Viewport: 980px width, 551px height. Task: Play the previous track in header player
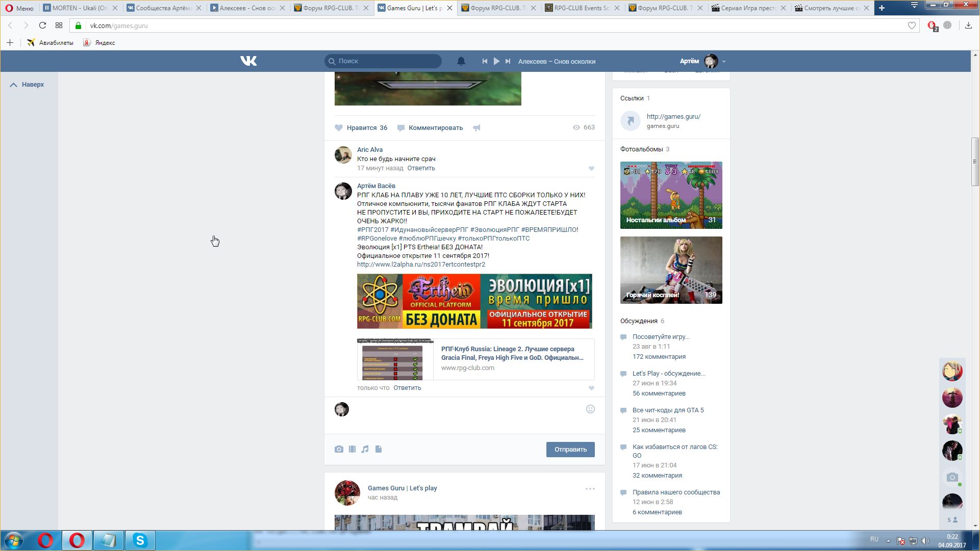point(485,61)
